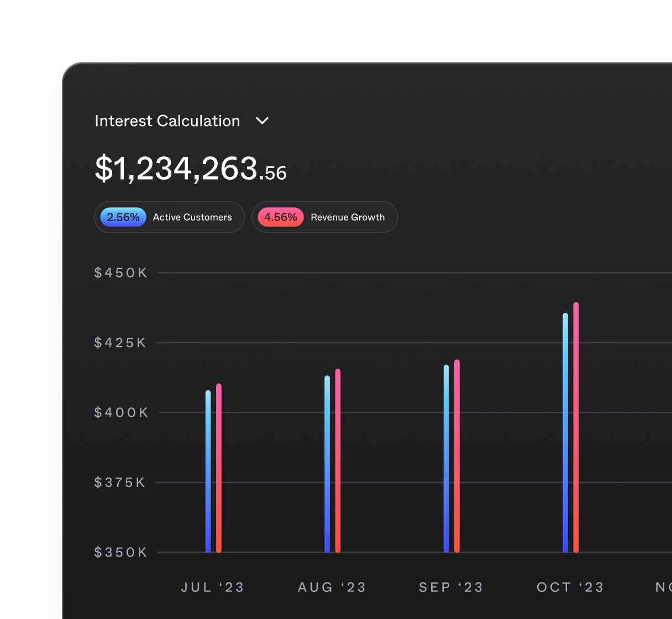672x619 pixels.
Task: Select the pink bar for October 2023
Action: click(576, 427)
